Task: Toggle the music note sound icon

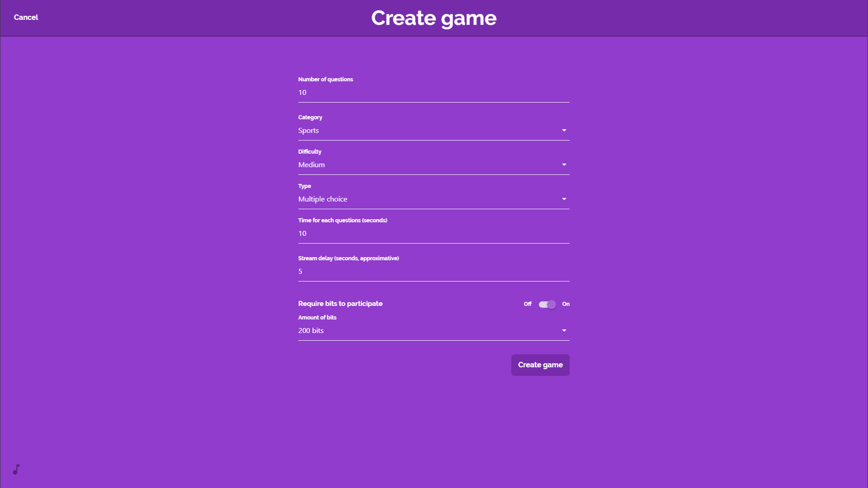Action: pos(16,469)
